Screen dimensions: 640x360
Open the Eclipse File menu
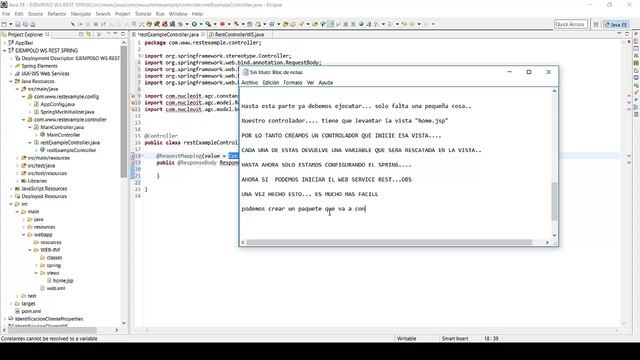pyautogui.click(x=6, y=13)
